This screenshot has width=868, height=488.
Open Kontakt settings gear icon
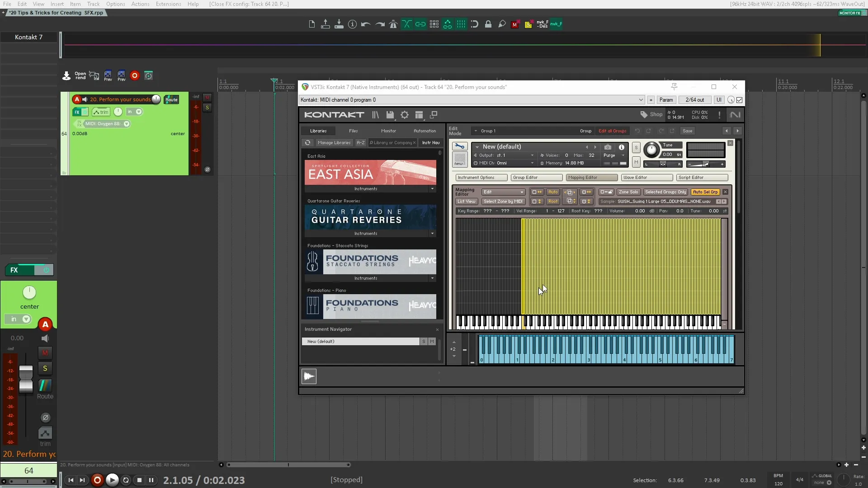pos(405,115)
